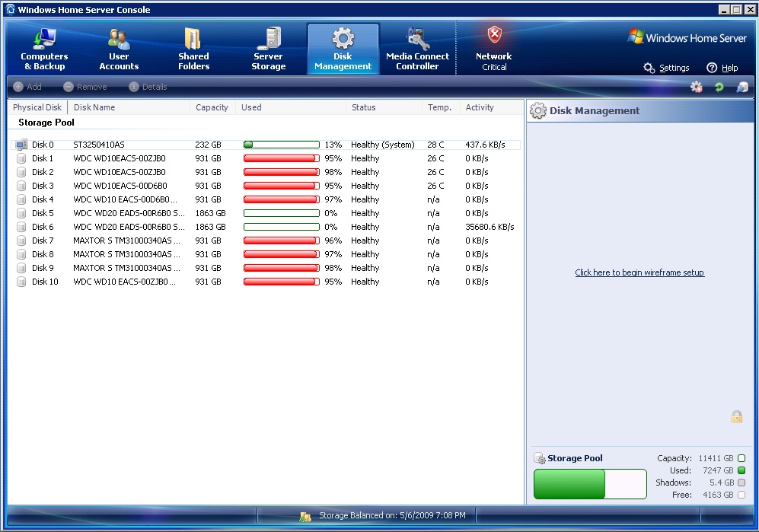The width and height of the screenshot is (759, 532).
Task: Open the Settings gears icon
Action: (649, 68)
